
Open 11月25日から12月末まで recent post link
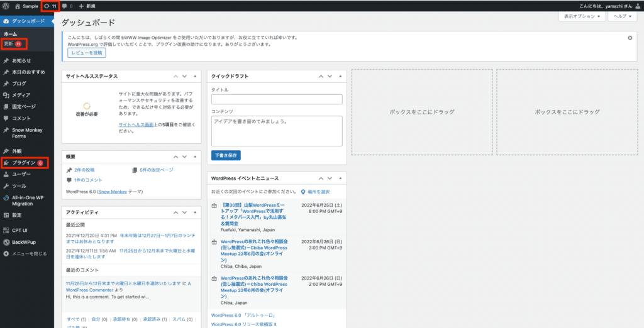point(131,254)
